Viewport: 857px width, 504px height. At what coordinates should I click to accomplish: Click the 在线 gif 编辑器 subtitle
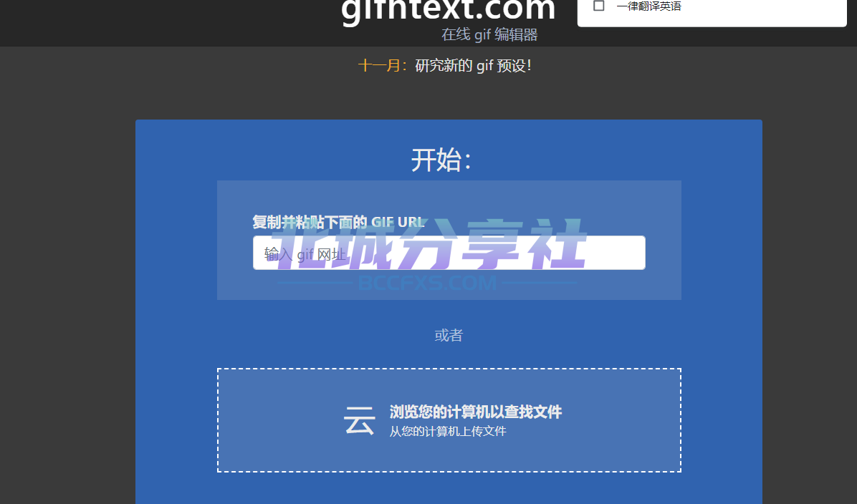pyautogui.click(x=489, y=35)
